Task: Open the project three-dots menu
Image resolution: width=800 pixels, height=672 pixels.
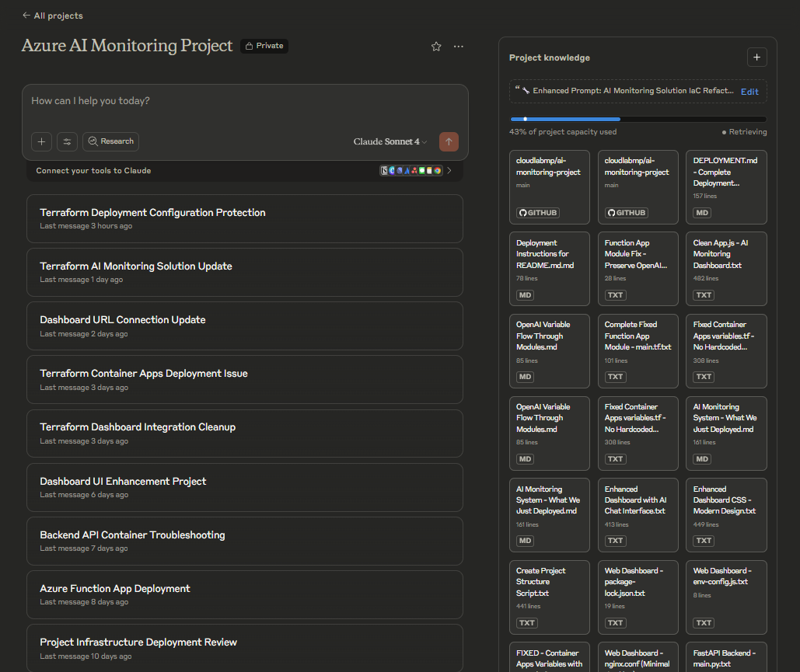Action: [x=459, y=47]
